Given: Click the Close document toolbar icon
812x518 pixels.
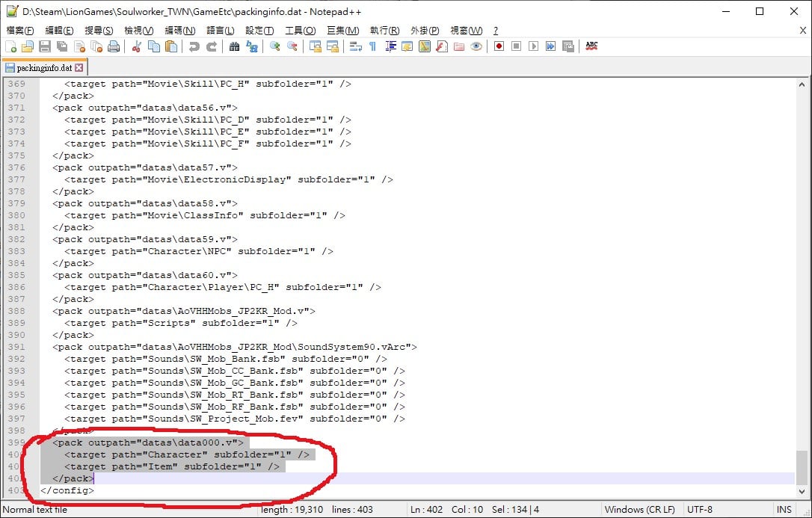Looking at the screenshot, I should coord(79,46).
